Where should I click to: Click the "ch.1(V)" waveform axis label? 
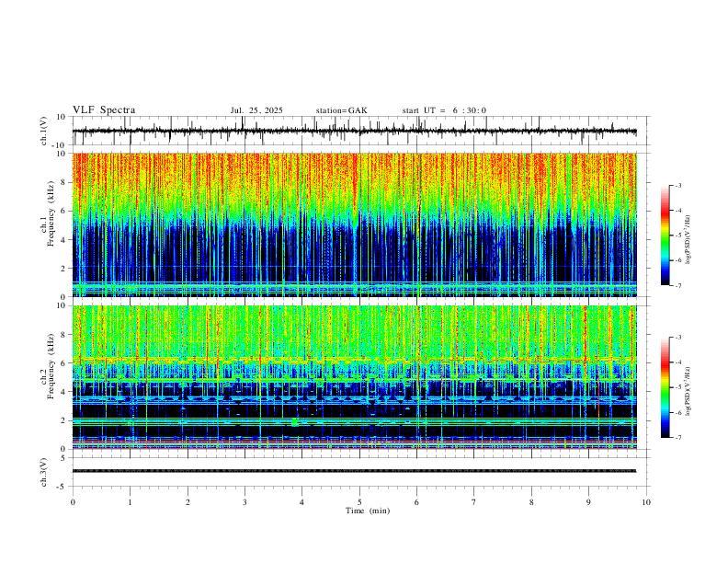[44, 131]
